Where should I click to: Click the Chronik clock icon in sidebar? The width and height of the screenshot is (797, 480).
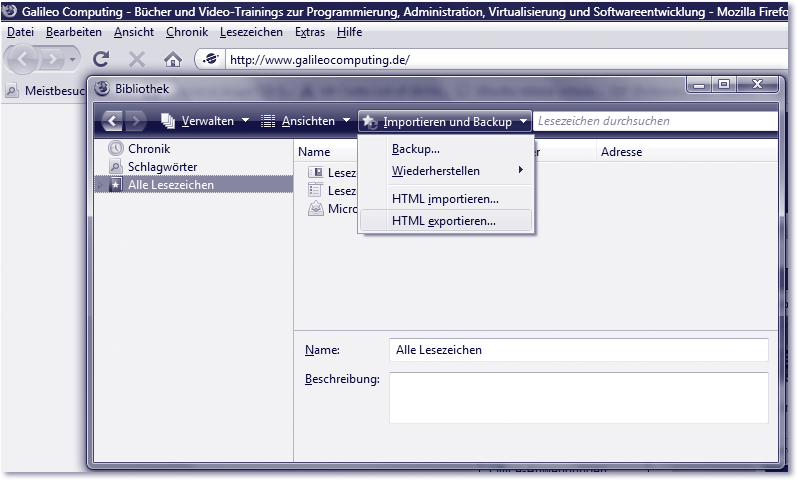116,149
